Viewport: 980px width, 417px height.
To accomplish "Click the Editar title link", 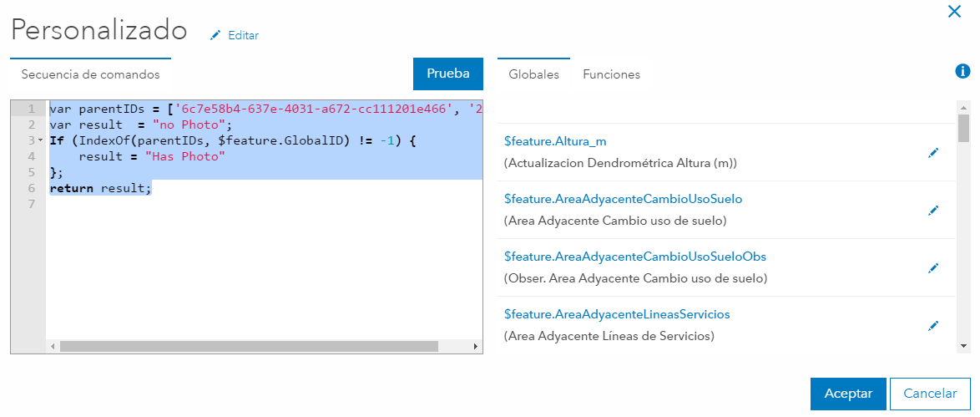I will [243, 35].
